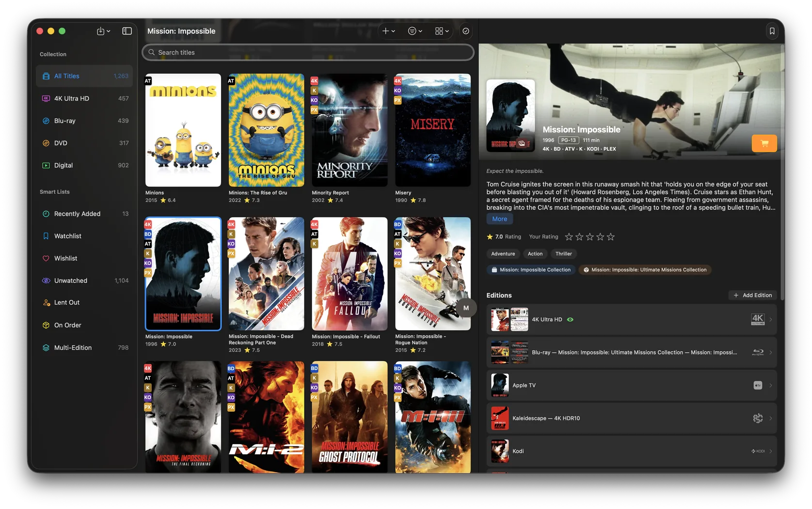Click the Apple TV logo icon in editions
The width and height of the screenshot is (812, 509).
(758, 385)
